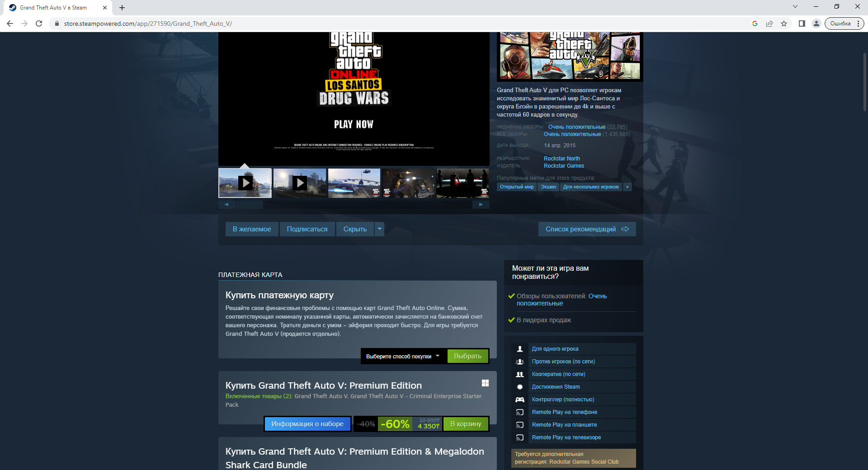Open Remote Play на телевизоре link
Screen dimensions: 868x470
pyautogui.click(x=566, y=437)
